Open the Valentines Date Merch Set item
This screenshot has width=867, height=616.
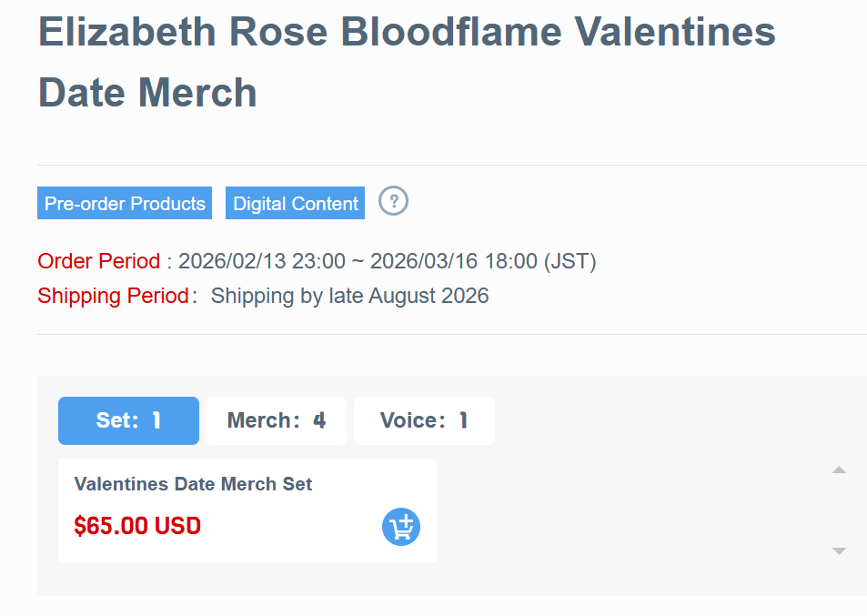tap(193, 484)
